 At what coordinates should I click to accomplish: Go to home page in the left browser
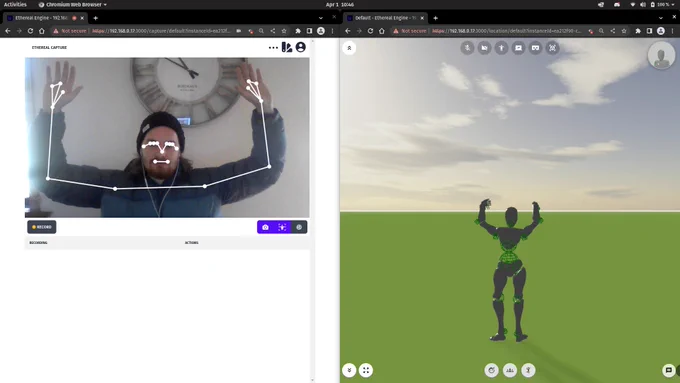42,31
